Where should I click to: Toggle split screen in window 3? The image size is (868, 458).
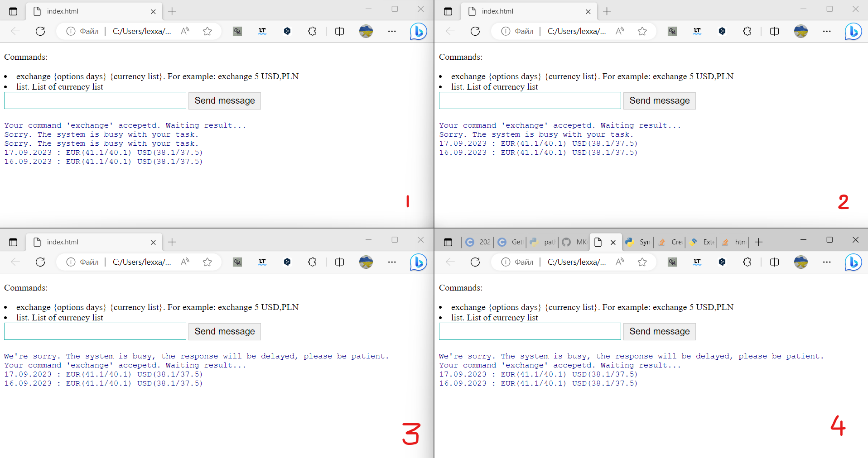coord(339,262)
